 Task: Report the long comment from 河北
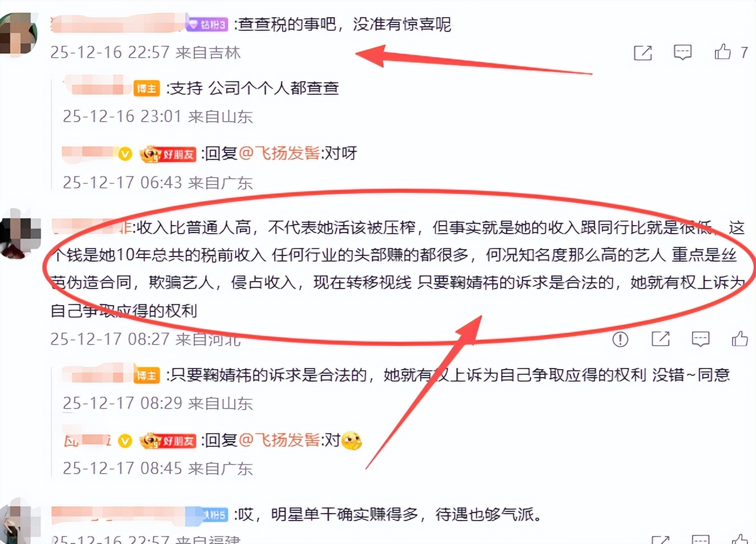point(620,339)
